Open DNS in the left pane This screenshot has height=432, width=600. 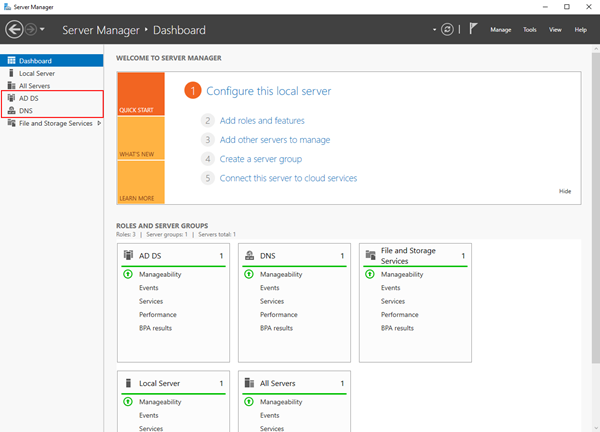pos(52,111)
